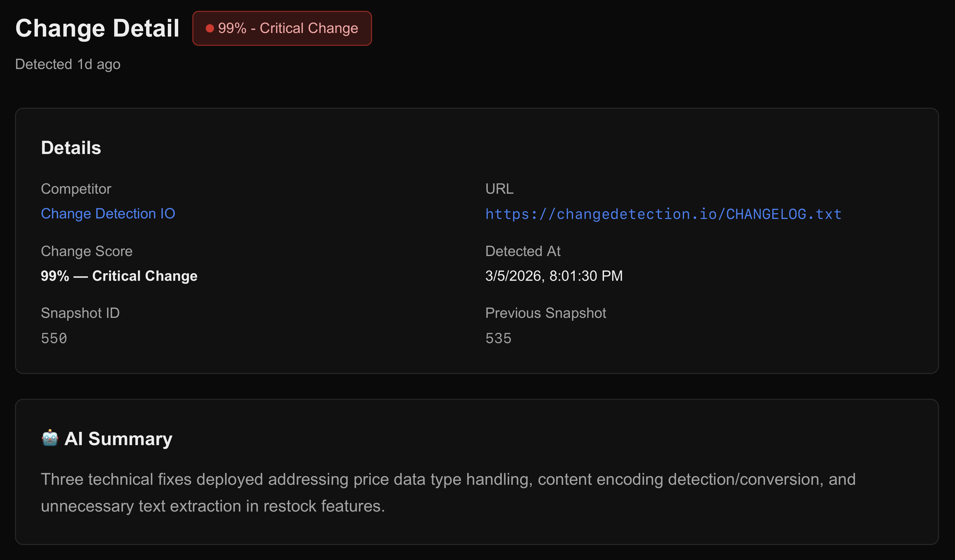Click the Change Score field label
This screenshot has width=955, height=560.
coord(87,251)
